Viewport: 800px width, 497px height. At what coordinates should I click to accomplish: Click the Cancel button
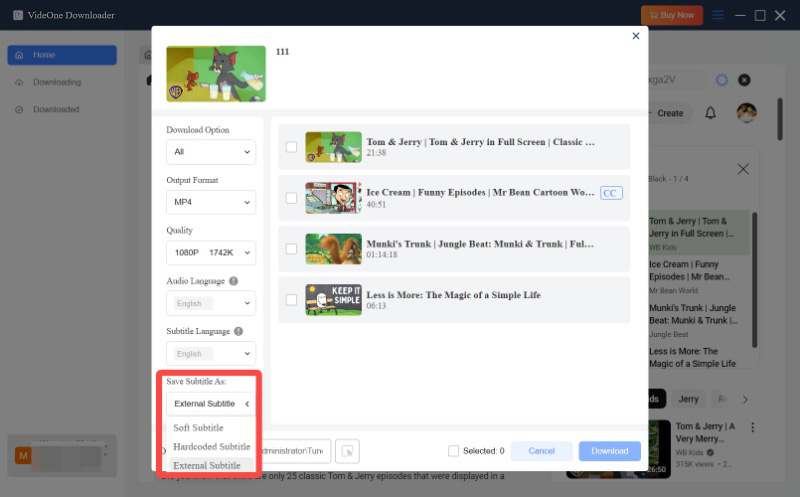tap(541, 451)
